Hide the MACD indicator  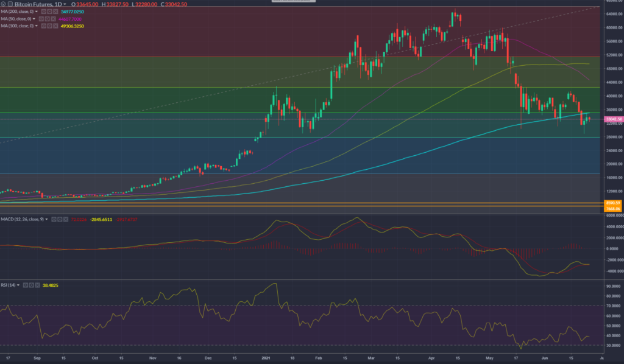[x=54, y=219]
